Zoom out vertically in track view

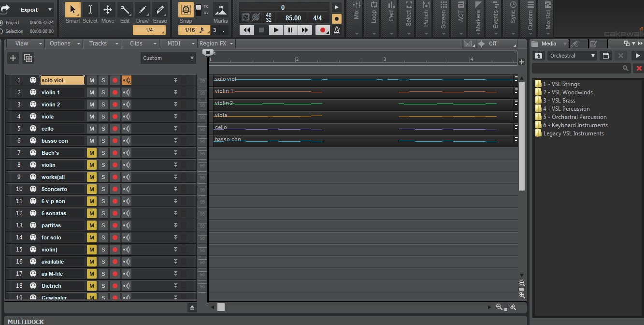pyautogui.click(x=522, y=283)
